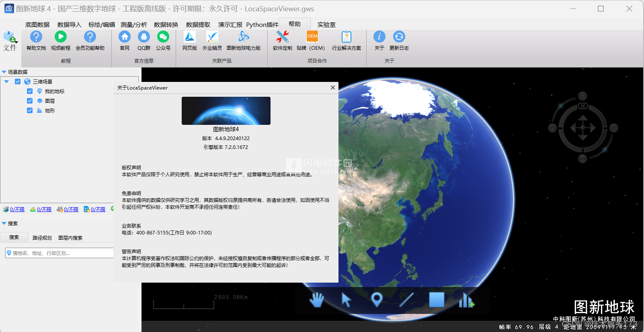Select 图层 tree item label

tap(50, 101)
